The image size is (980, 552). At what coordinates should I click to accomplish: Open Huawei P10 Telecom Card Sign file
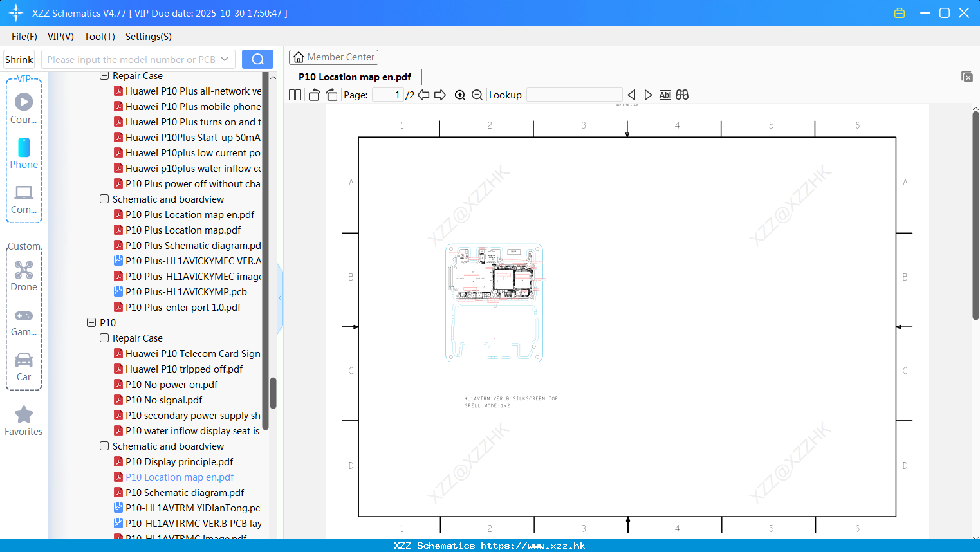pyautogui.click(x=187, y=354)
